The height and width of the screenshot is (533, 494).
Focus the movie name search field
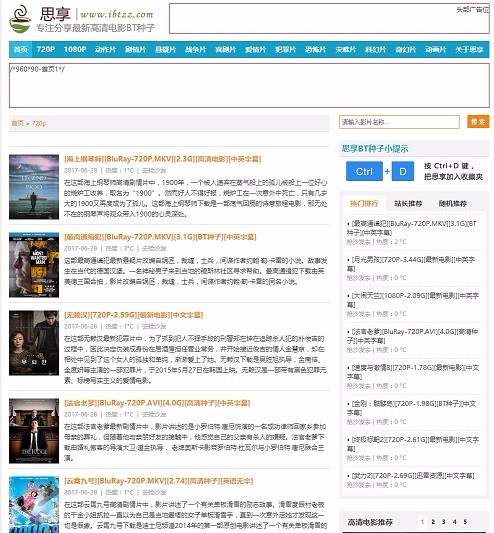point(399,122)
